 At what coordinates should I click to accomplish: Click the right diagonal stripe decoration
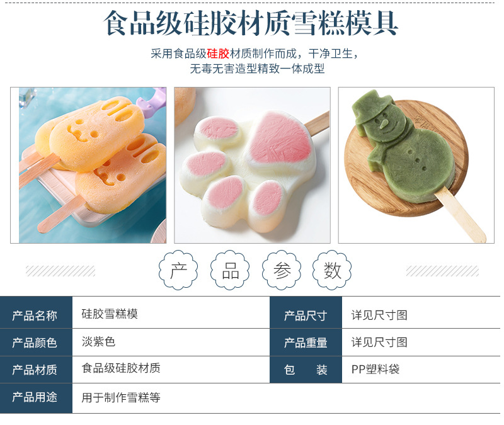tap(442, 271)
